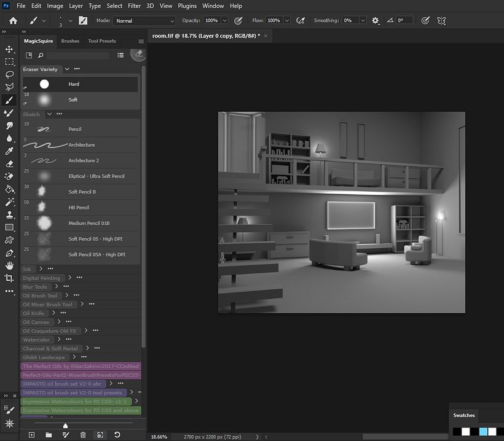Pick the light blue swatch

(x=483, y=431)
